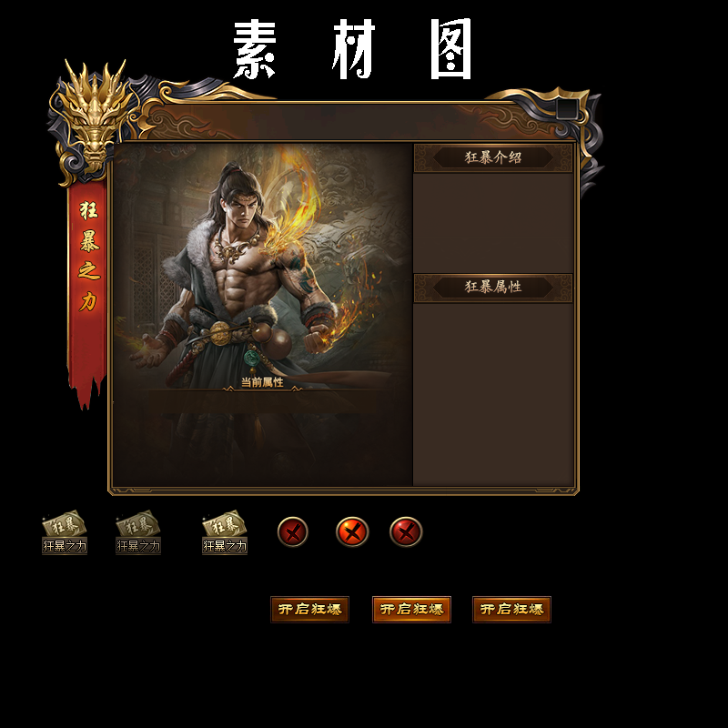Click the dimmed middle 狂暴之力 scroll icon
Screen dimensions: 728x728
(138, 532)
